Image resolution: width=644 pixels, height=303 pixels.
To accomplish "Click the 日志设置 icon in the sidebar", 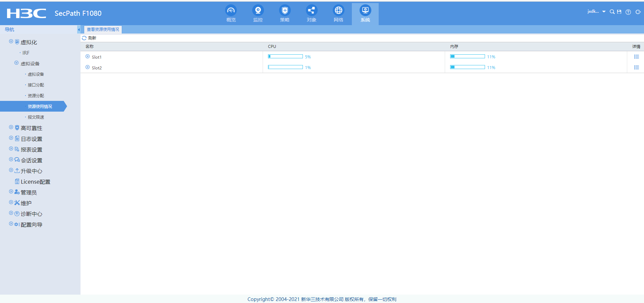I will (x=17, y=138).
